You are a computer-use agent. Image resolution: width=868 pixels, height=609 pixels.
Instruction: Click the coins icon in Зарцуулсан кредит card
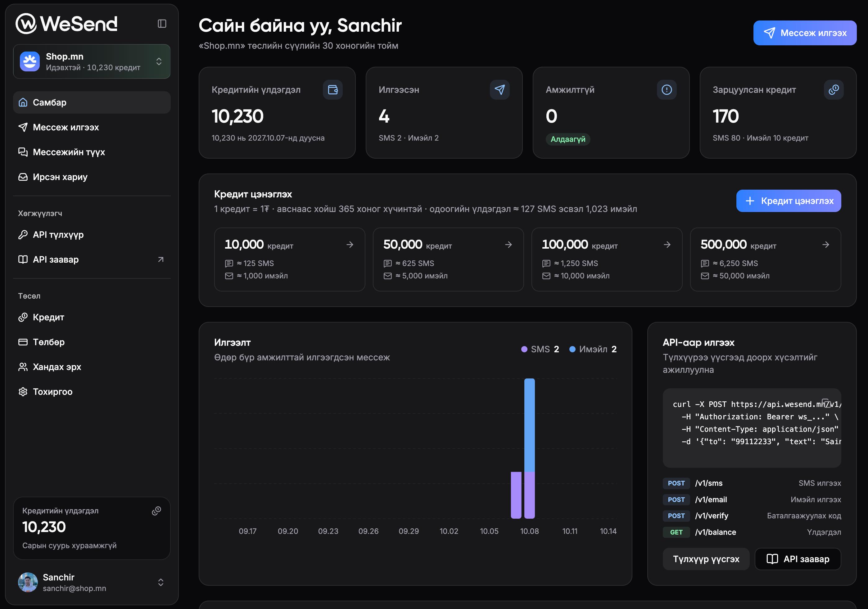[x=834, y=90]
